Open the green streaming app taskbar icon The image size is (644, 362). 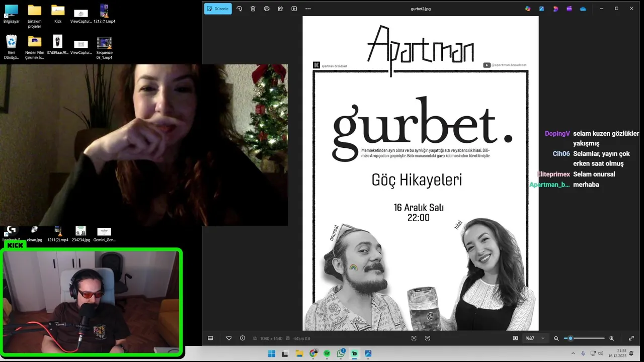click(355, 353)
